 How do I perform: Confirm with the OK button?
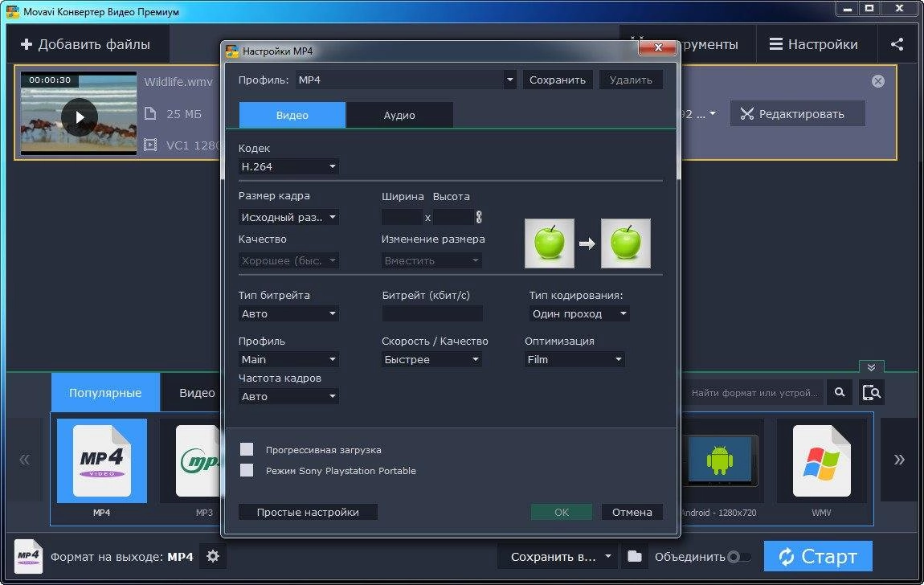tap(562, 512)
